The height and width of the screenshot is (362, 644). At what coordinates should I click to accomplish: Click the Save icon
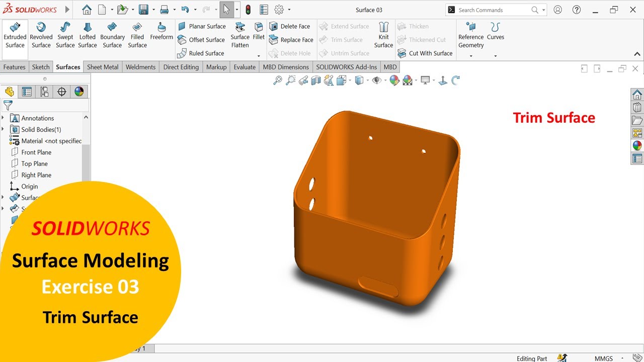pos(143,10)
